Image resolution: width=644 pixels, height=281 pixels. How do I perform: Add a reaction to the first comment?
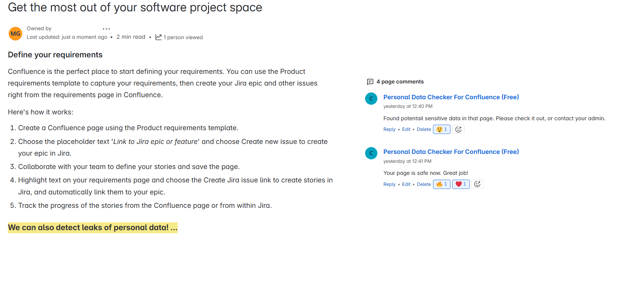pyautogui.click(x=458, y=130)
